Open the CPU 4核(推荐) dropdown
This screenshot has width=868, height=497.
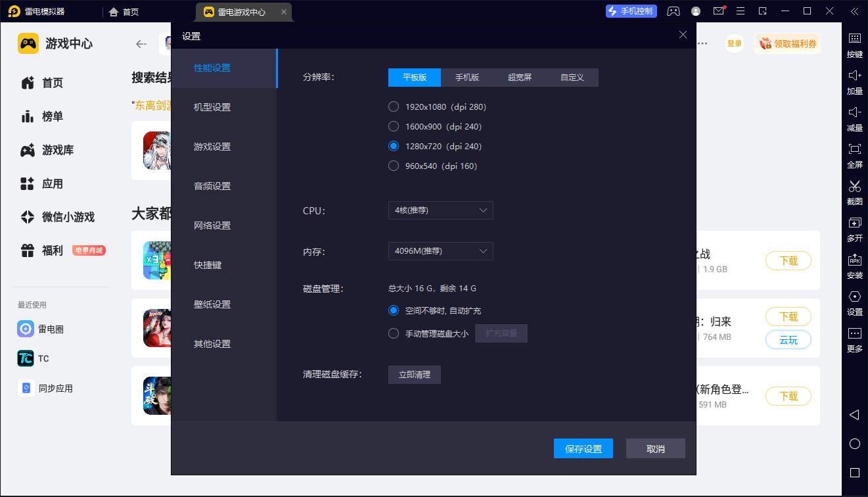(x=441, y=210)
